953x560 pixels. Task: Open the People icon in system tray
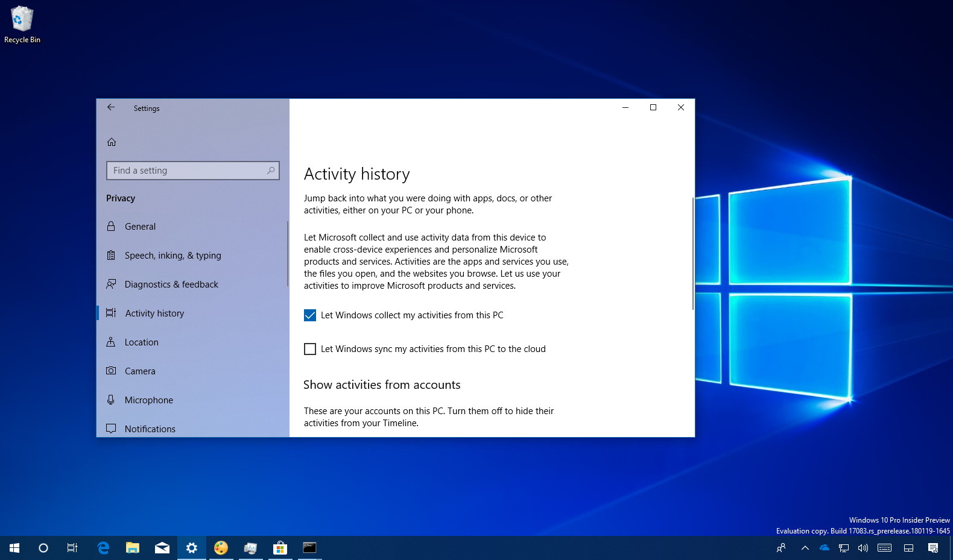(781, 548)
